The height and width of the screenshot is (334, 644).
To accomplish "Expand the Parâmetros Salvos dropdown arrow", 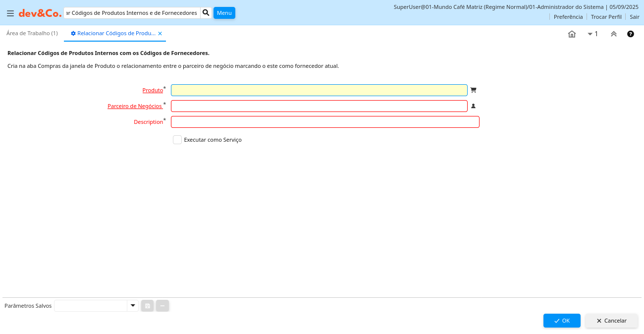I will coord(132,306).
